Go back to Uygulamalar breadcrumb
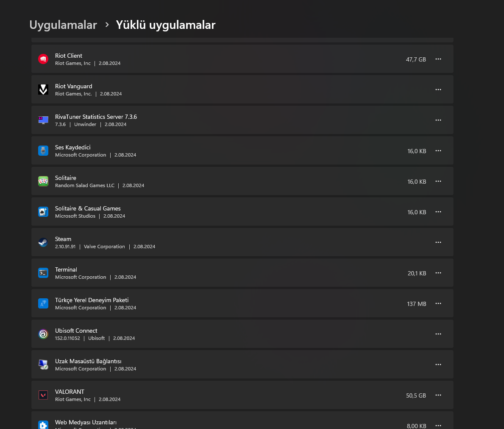 pos(63,25)
